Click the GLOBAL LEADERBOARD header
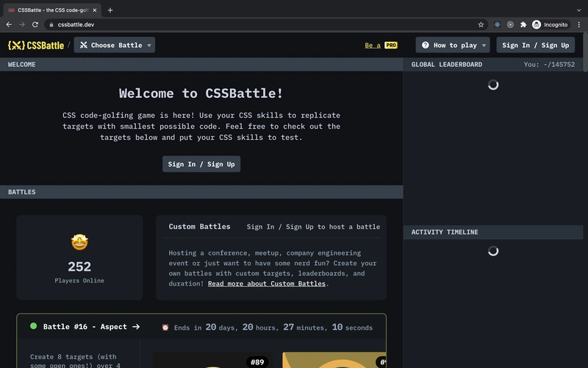588x368 pixels. coord(447,65)
